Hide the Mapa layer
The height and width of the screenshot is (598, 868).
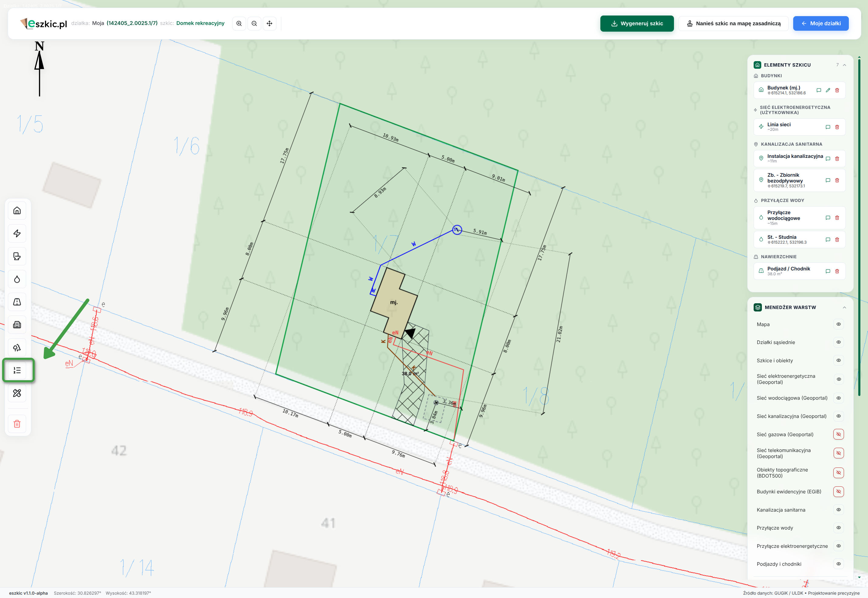839,324
